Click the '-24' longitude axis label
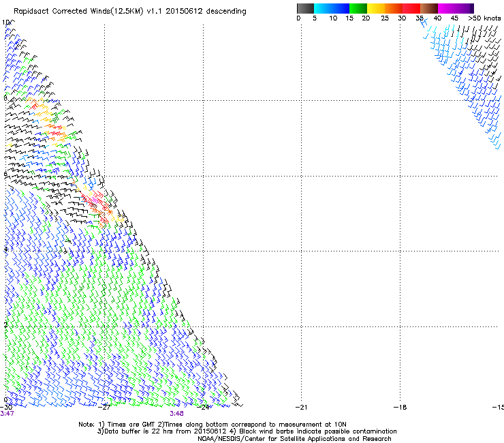The width and height of the screenshot is (504, 443). click(x=203, y=408)
